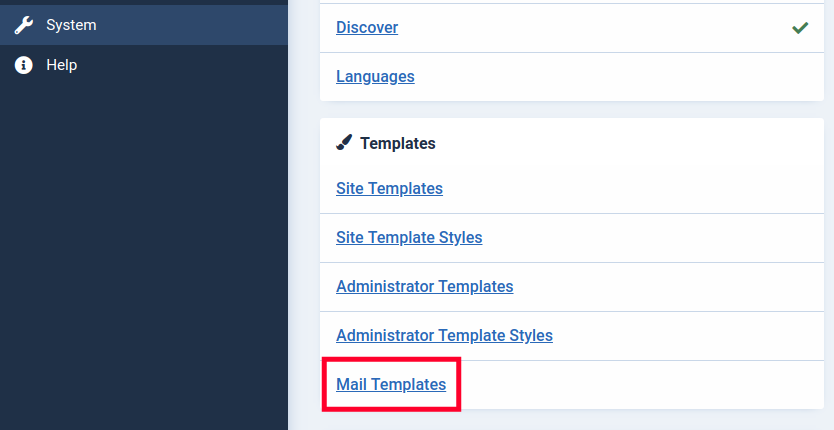Go to Languages
This screenshot has width=834, height=430.
(375, 76)
